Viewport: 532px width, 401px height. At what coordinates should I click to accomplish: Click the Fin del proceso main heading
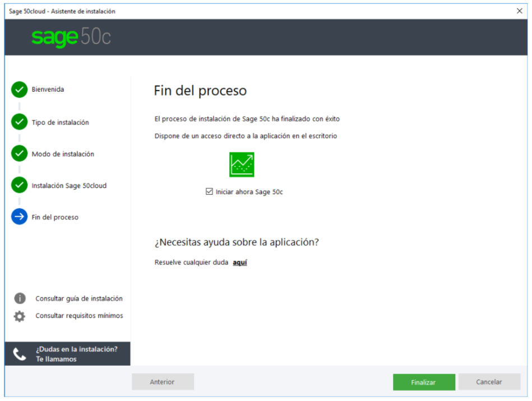point(200,91)
